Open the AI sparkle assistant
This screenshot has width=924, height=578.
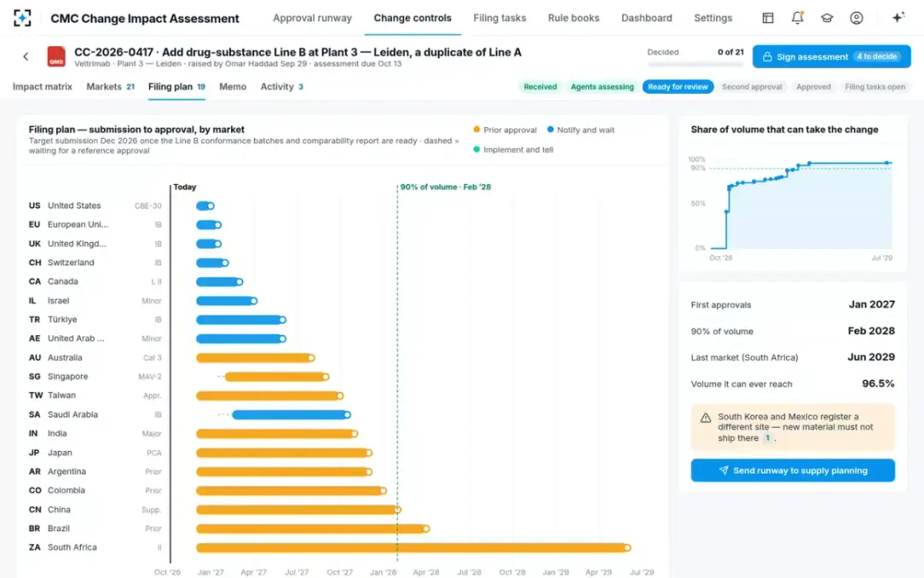point(897,18)
